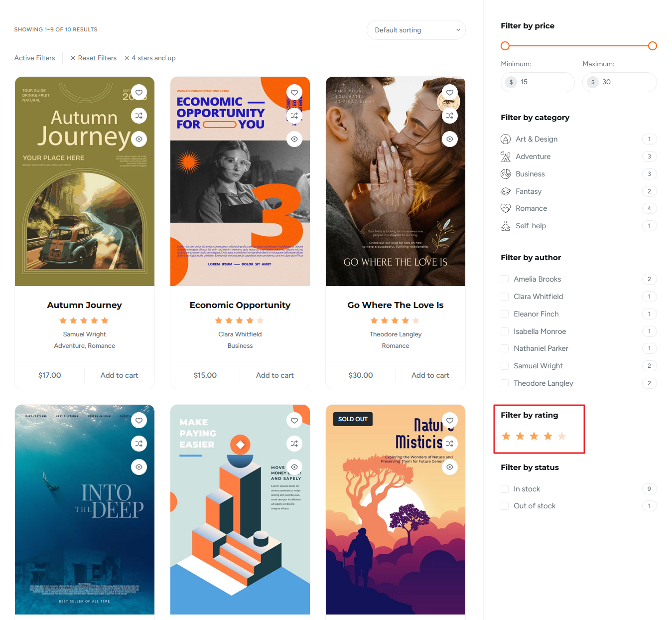672x620 pixels.
Task: Remove the 4 stars and up filter
Action: click(127, 58)
